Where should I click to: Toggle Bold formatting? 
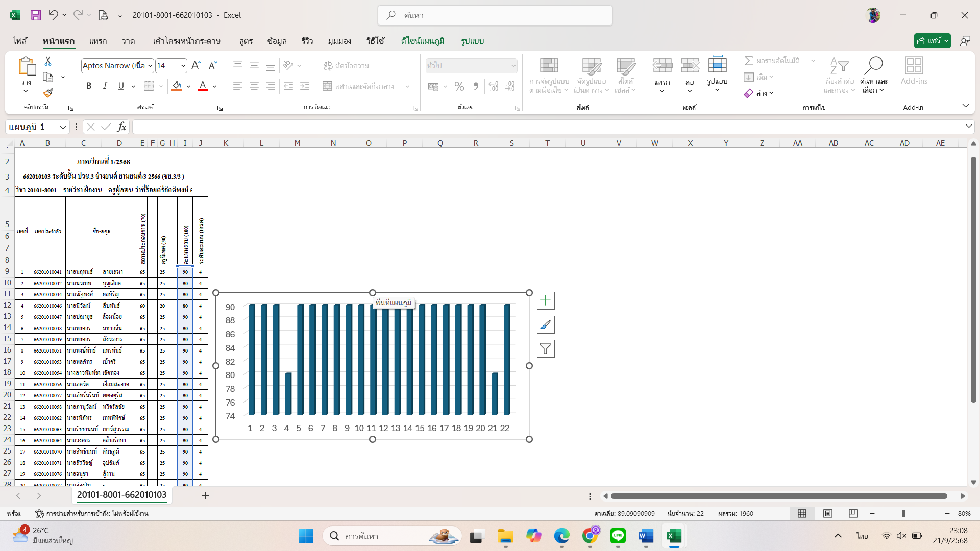tap(89, 86)
